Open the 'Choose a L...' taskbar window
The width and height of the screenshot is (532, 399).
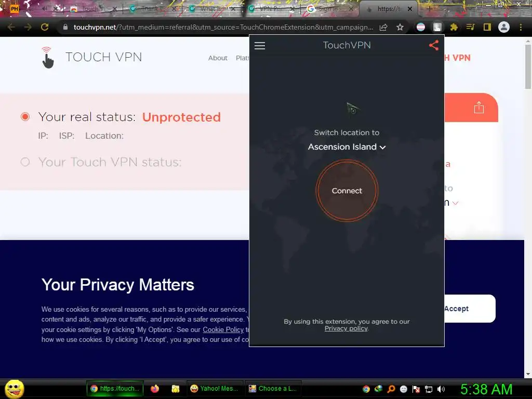pyautogui.click(x=273, y=389)
